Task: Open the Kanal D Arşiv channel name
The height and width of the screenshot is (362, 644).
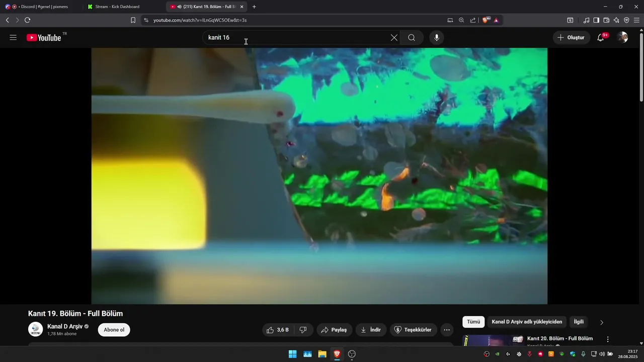Action: (x=65, y=326)
